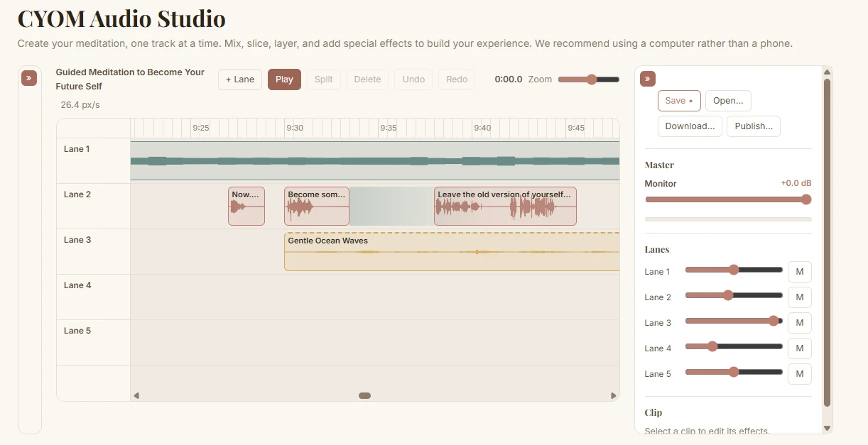This screenshot has width=868, height=445.
Task: Expand the left sidebar chevron button
Action: [x=29, y=78]
